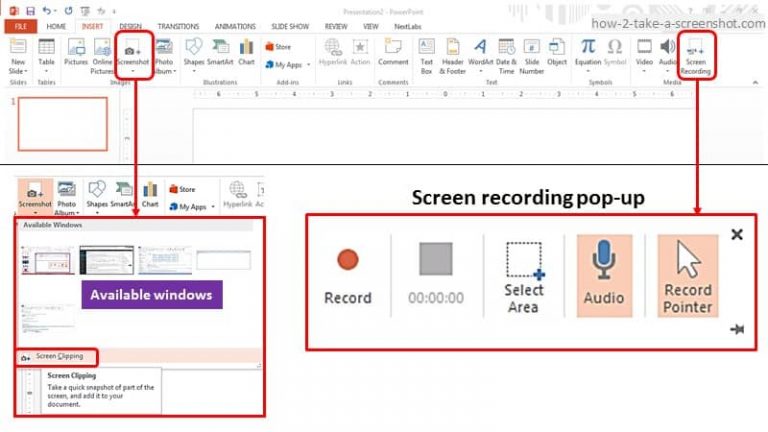The height and width of the screenshot is (432, 768).
Task: Insert a Comment from the ribbon
Action: (x=393, y=52)
